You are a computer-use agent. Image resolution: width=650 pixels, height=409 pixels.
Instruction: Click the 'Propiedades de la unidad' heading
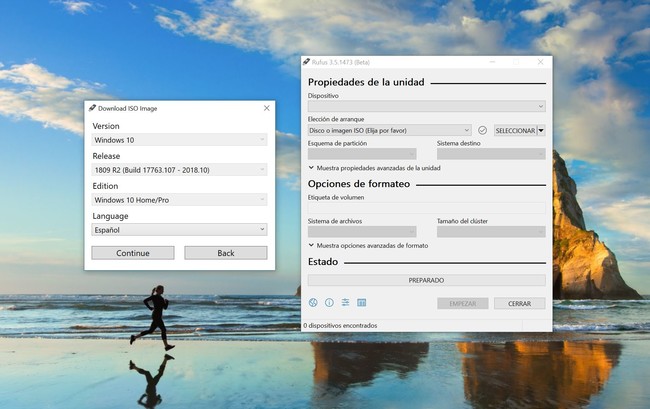[x=366, y=82]
